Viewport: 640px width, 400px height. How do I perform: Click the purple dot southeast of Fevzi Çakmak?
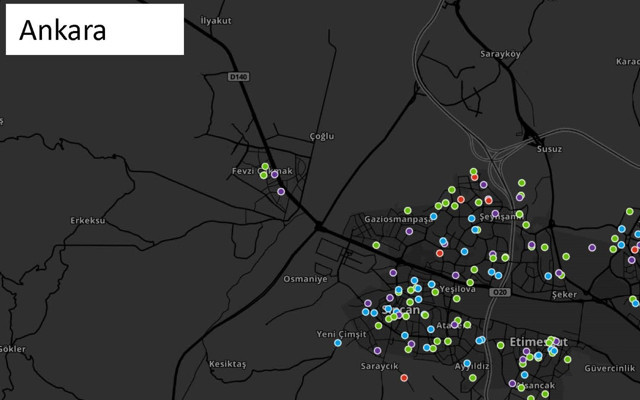[x=281, y=191]
